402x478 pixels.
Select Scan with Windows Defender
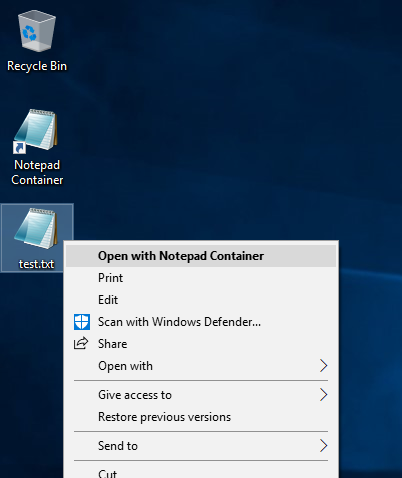[201, 322]
